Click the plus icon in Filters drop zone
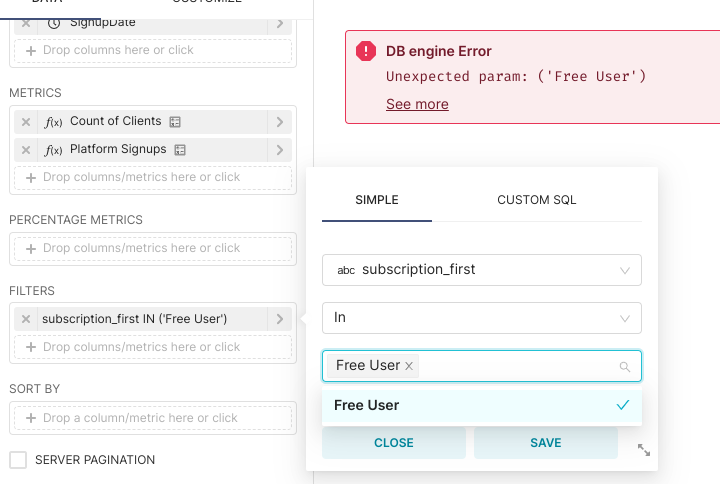720x484 pixels. [x=31, y=347]
